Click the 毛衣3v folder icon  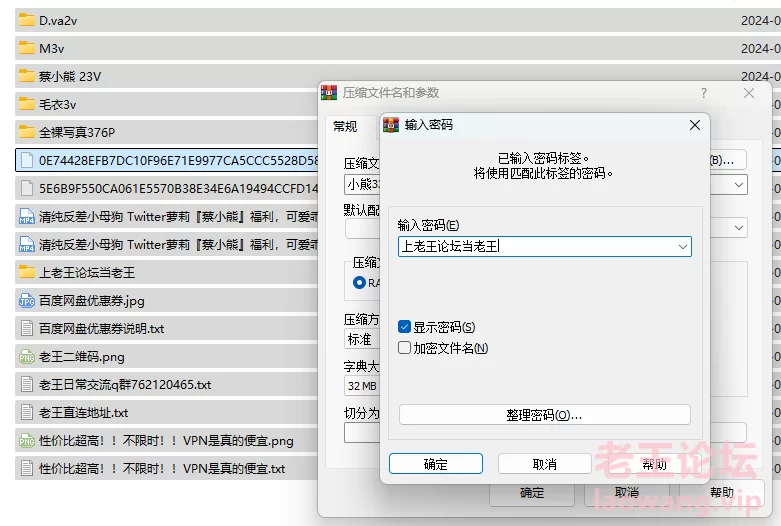(x=26, y=104)
